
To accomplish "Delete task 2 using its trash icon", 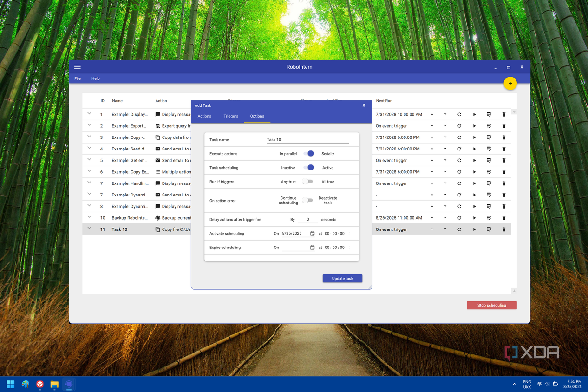I will pyautogui.click(x=503, y=126).
